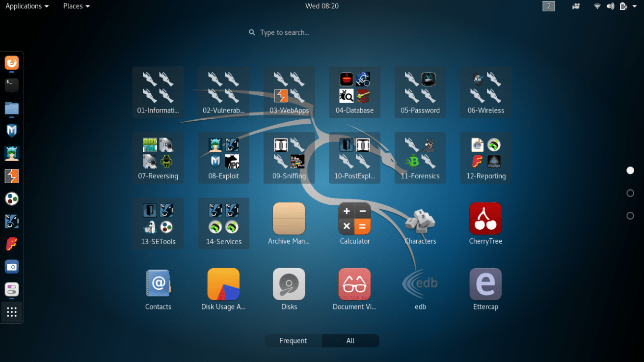Viewport: 644px width, 362px height.
Task: Select the second page indicator dot
Action: click(630, 193)
